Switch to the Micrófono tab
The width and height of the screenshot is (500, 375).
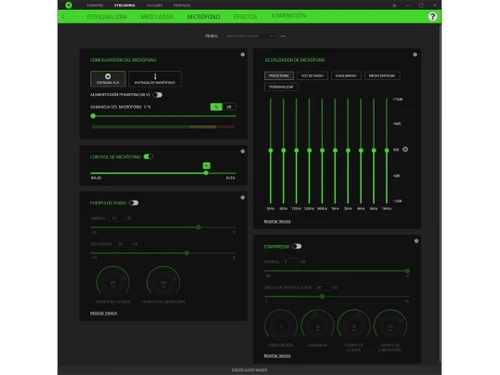204,17
